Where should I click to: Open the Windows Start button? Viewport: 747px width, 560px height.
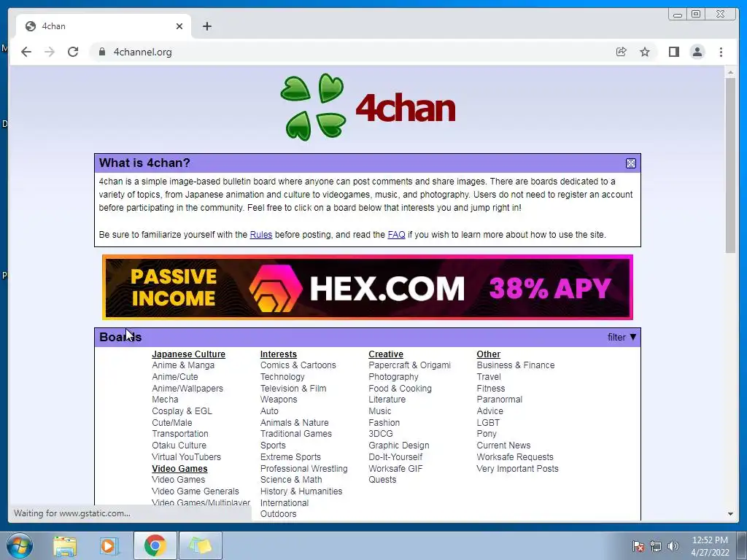[x=19, y=545]
